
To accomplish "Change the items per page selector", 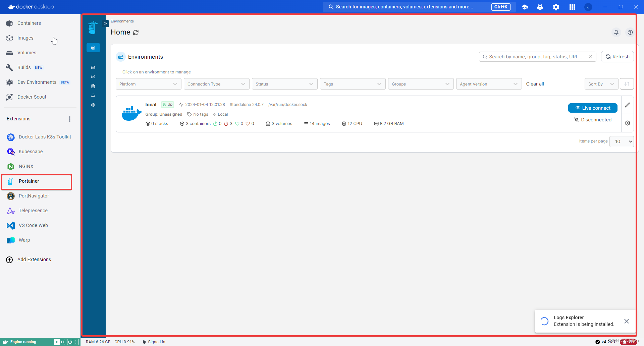I will point(622,141).
